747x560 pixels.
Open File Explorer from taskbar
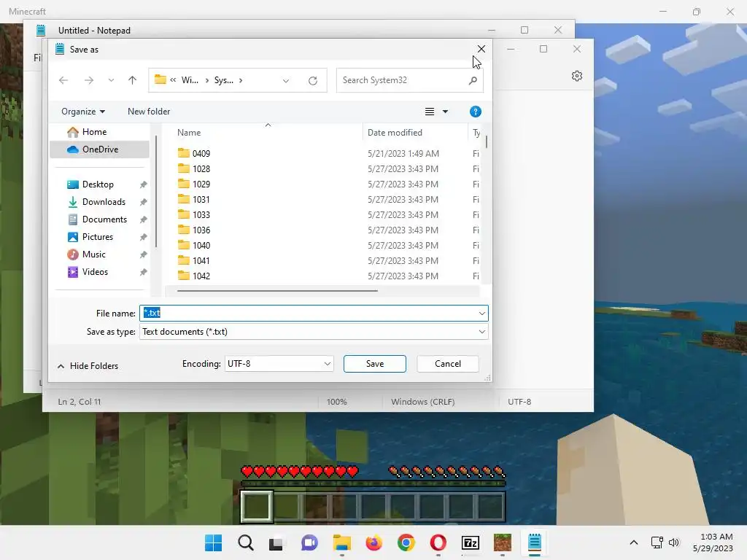click(x=341, y=542)
